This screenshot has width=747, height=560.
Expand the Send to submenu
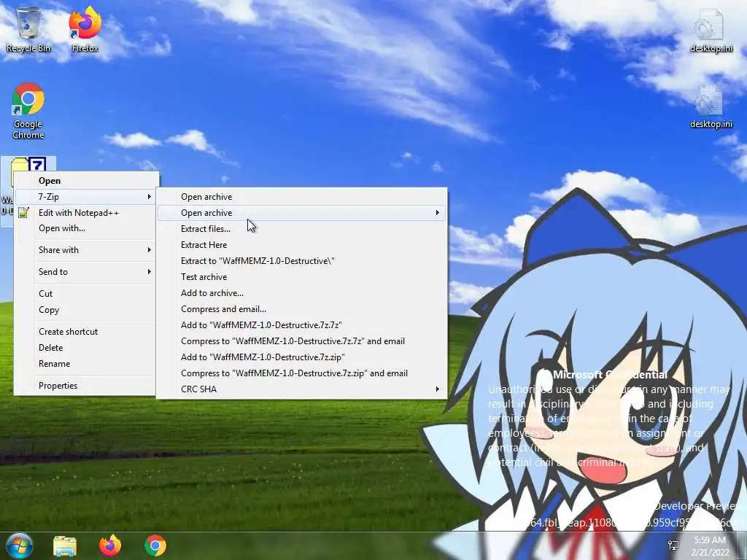[x=85, y=272]
